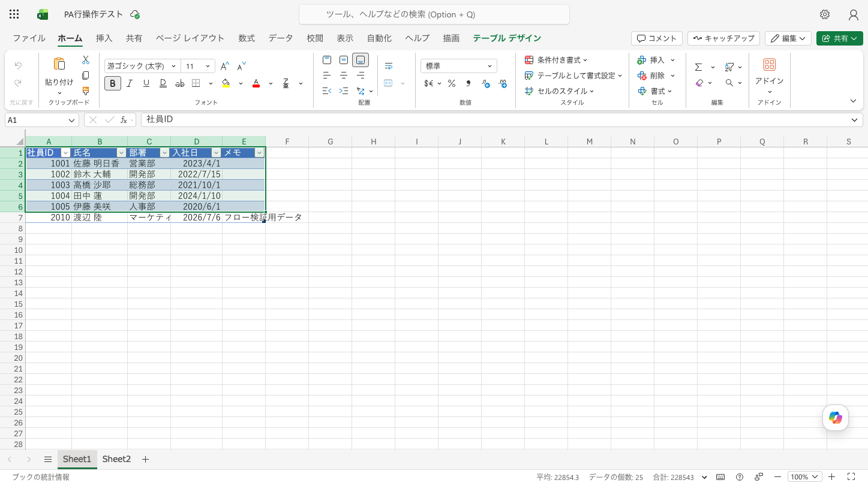Viewport: 868px width, 483px height.
Task: Click the green 共有 button
Action: tap(839, 38)
